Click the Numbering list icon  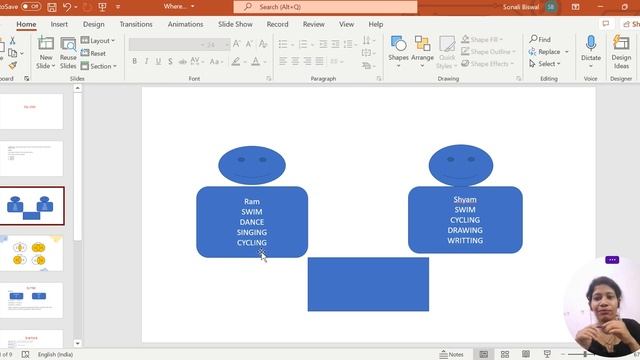[x=303, y=44]
